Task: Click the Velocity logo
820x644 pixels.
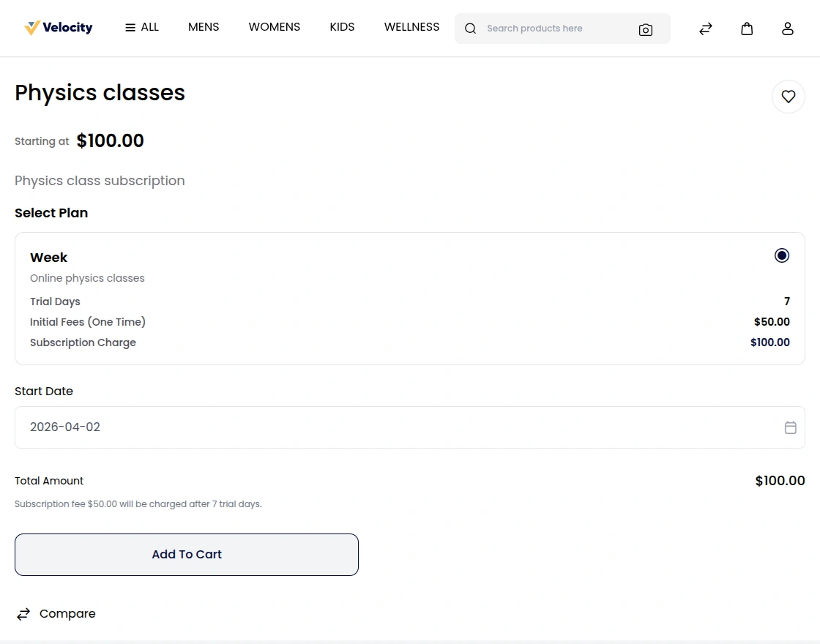Action: pos(59,28)
